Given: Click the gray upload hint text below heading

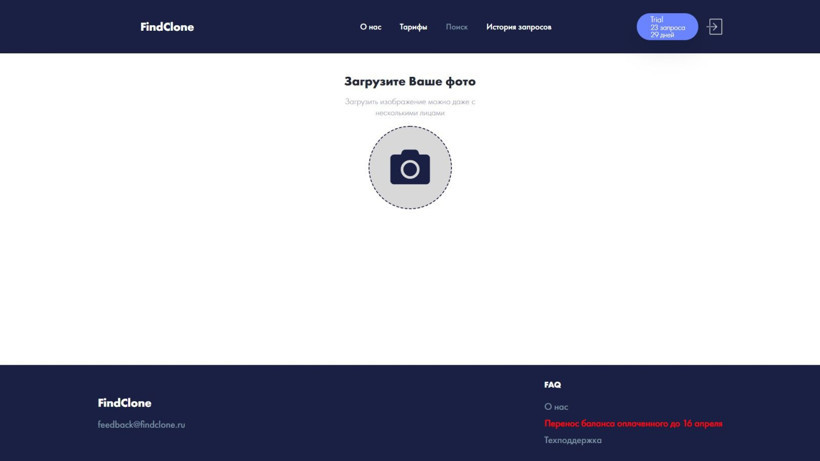Looking at the screenshot, I should (410, 107).
